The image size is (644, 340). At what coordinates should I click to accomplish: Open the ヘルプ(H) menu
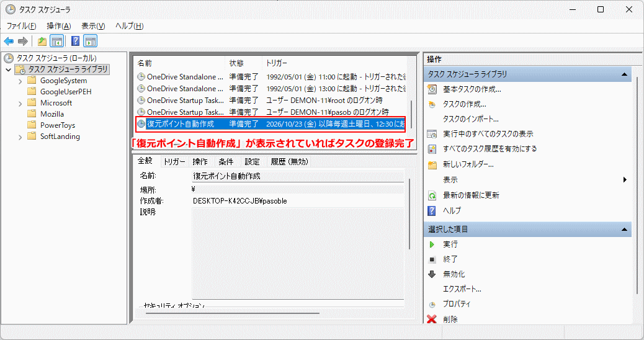click(130, 26)
